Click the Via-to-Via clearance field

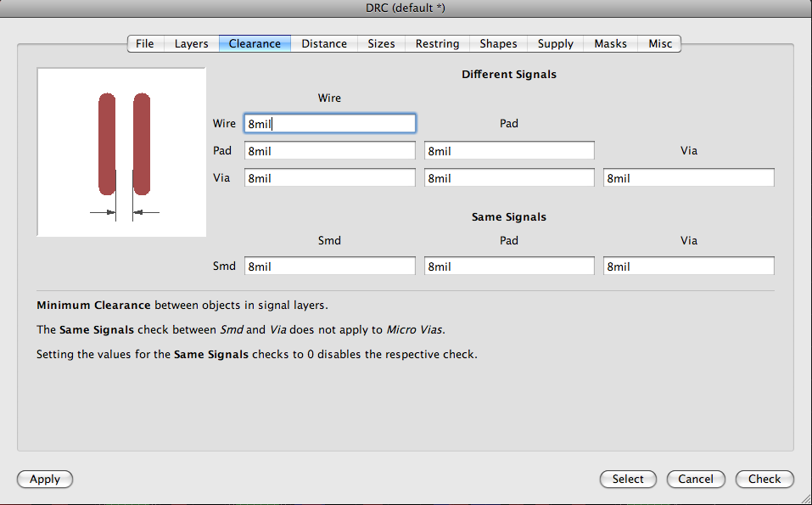688,178
